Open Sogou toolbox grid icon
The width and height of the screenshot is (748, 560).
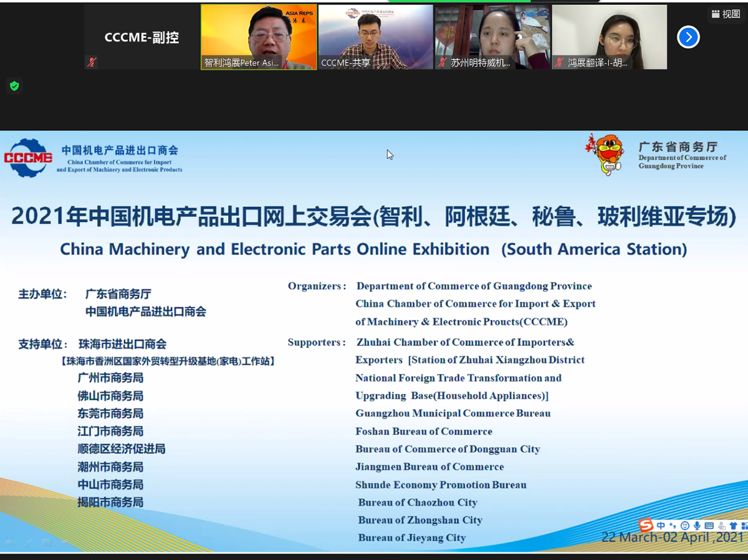coord(744,526)
